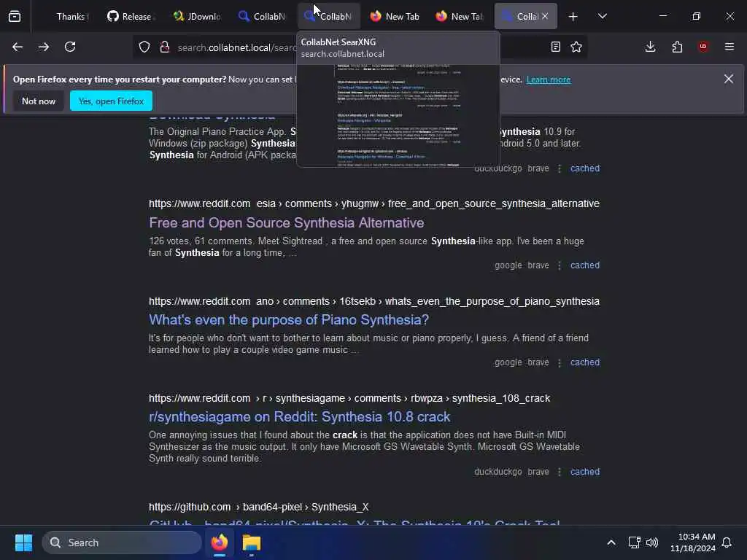Open network status tray icon

click(634, 542)
